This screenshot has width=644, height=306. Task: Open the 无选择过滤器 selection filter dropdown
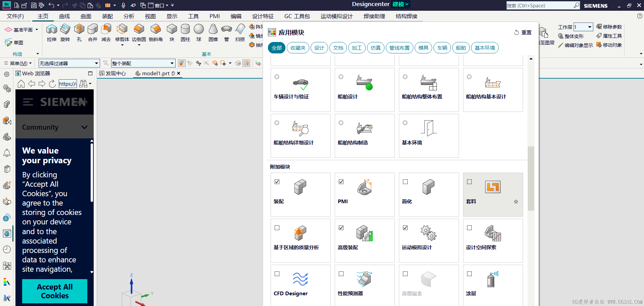click(69, 63)
